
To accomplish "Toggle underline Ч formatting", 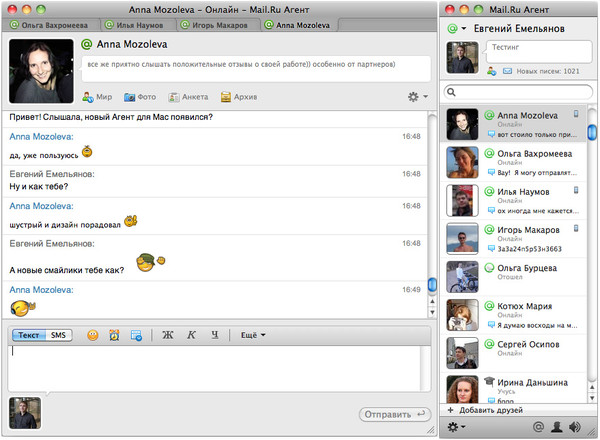I will click(215, 335).
